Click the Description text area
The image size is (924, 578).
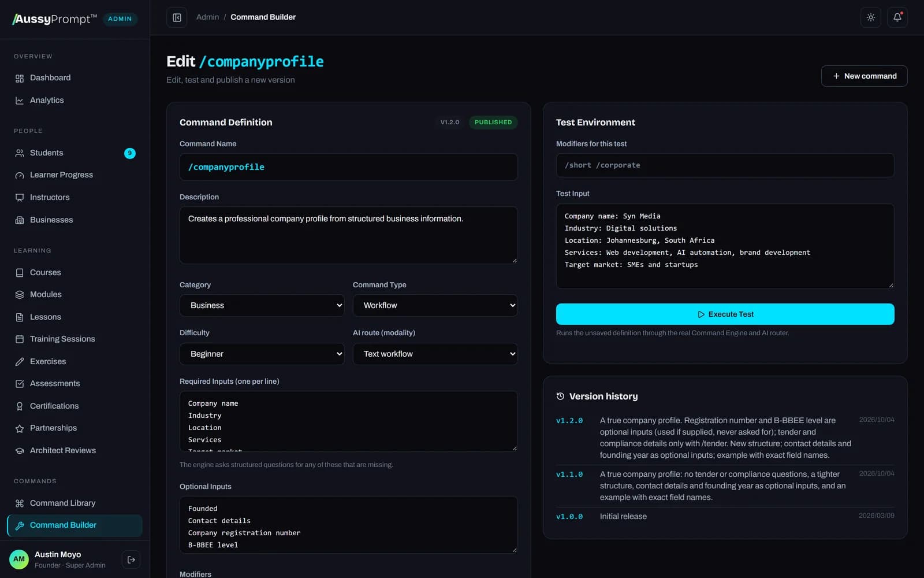point(349,235)
